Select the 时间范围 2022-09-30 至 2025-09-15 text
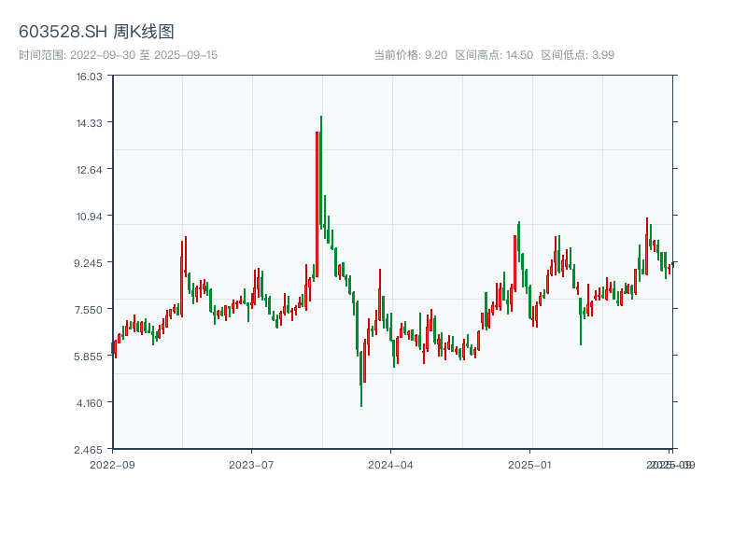This screenshot has height=560, width=747. (119, 55)
